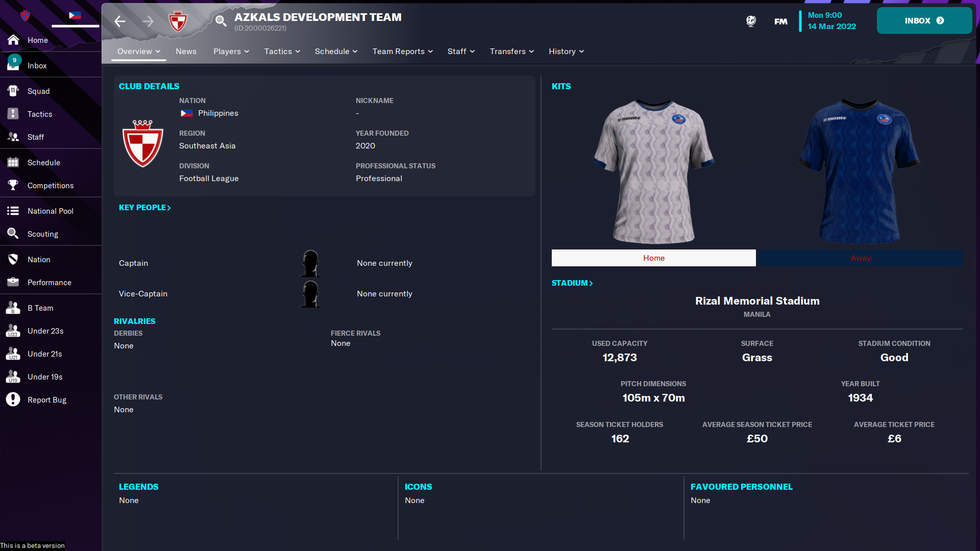Select the Home kit tab
Screen dimensions: 980x551
pyautogui.click(x=653, y=258)
